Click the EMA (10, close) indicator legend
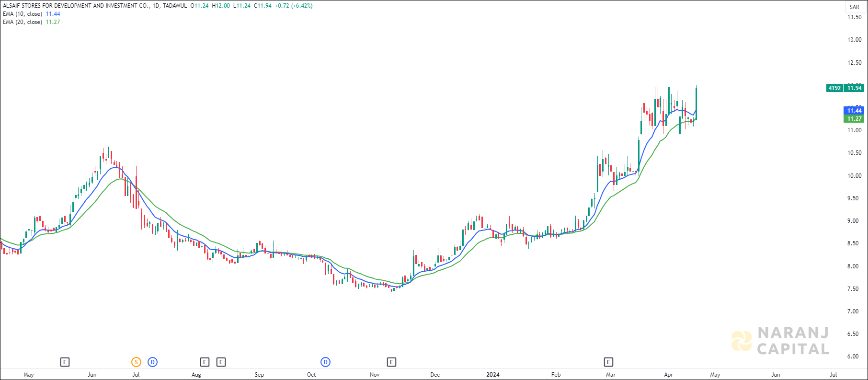 pyautogui.click(x=23, y=14)
